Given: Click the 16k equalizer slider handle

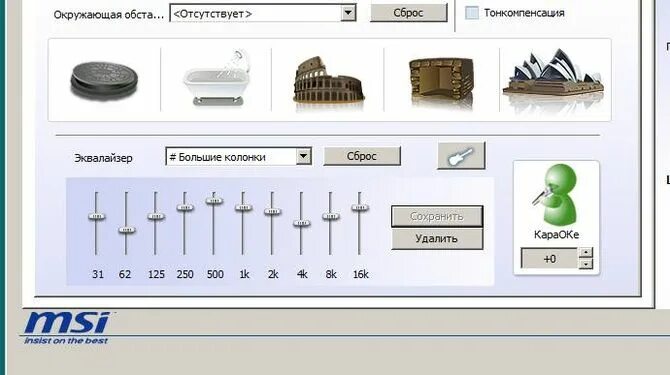Looking at the screenshot, I should [360, 208].
